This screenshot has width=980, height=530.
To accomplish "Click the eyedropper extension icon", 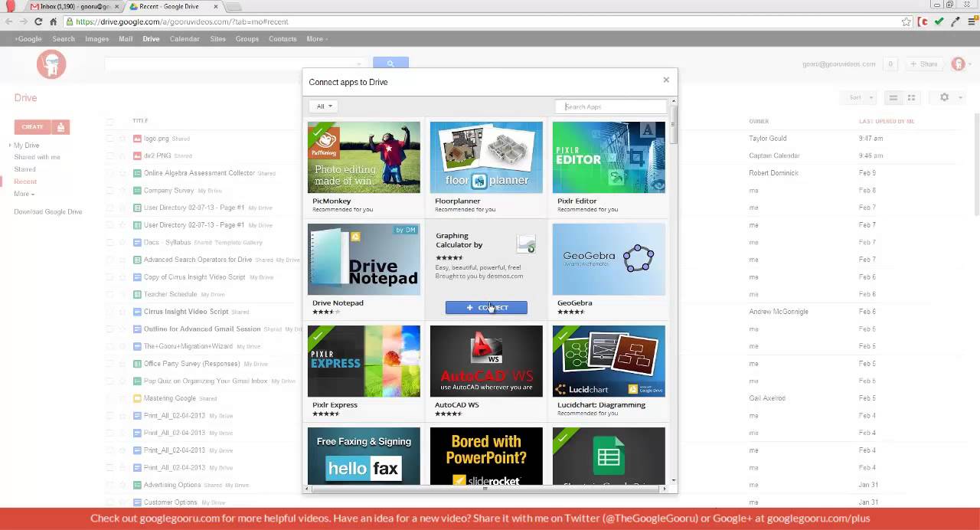I will pos(955,22).
